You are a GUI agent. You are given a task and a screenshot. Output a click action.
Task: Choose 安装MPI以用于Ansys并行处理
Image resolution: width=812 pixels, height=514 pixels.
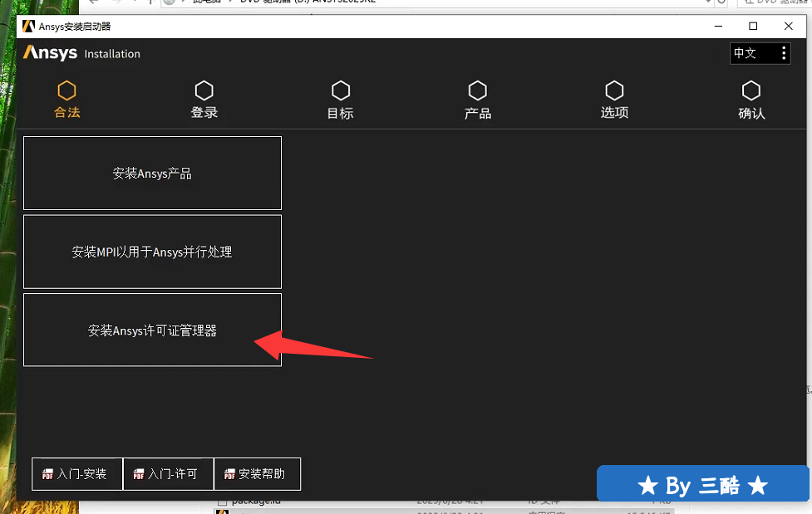(152, 252)
